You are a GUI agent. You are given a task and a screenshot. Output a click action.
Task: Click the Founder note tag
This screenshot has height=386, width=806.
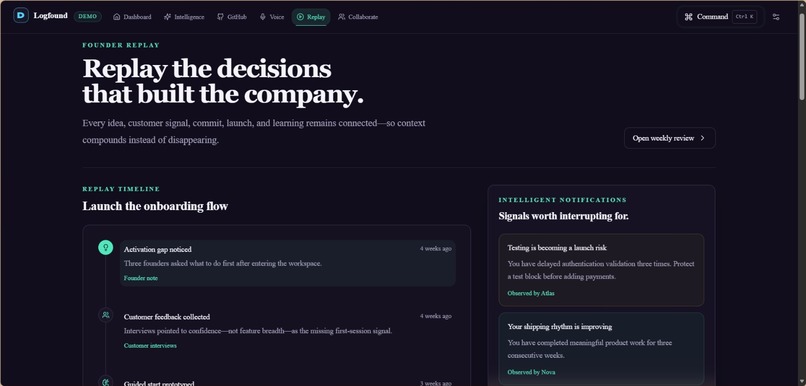(140, 278)
